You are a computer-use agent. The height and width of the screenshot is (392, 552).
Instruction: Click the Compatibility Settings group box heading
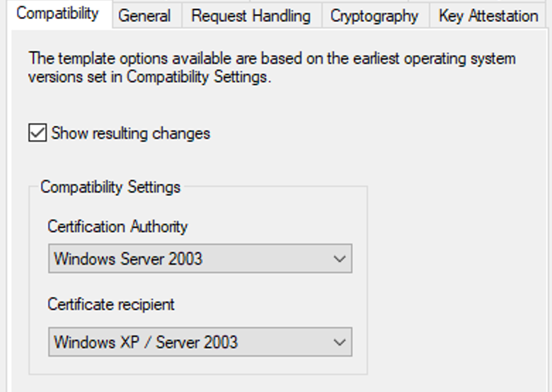[110, 188]
